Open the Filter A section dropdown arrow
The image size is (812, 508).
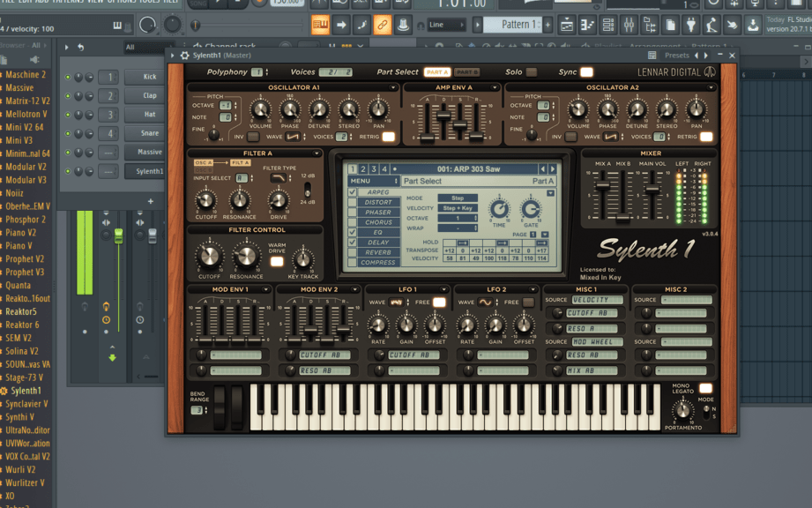[x=317, y=153]
